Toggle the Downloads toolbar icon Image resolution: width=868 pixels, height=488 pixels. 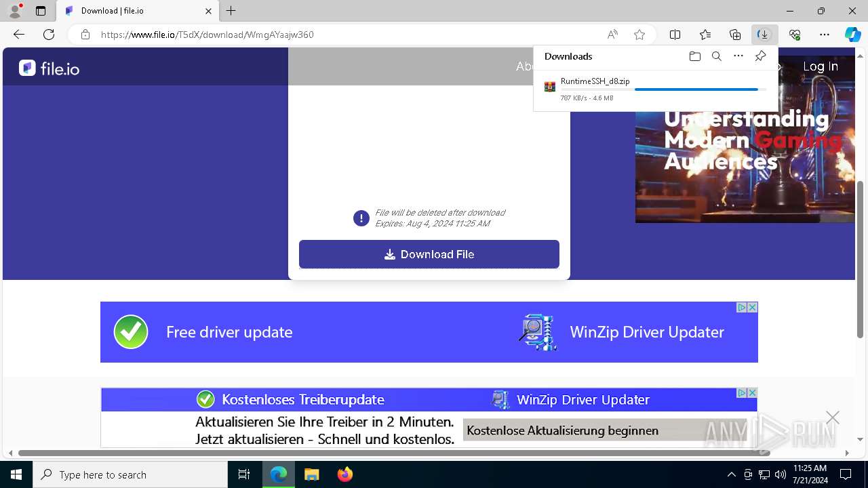pyautogui.click(x=764, y=35)
